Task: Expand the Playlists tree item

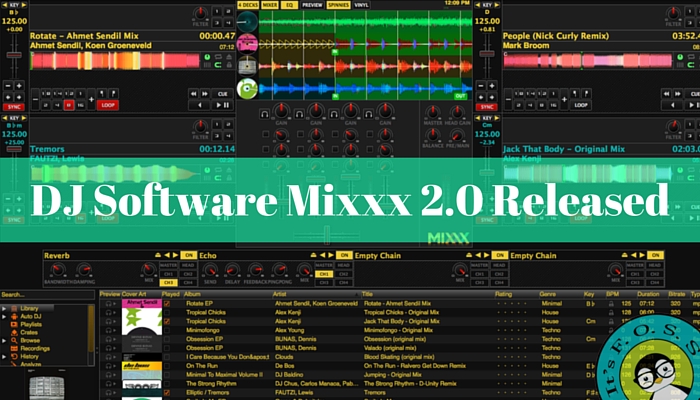Action: click(x=5, y=325)
